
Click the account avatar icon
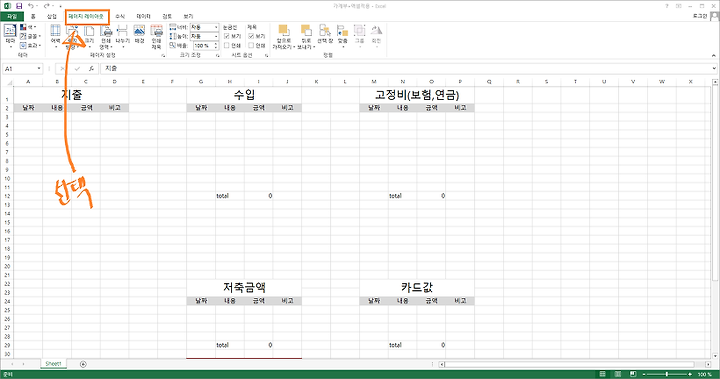(x=714, y=17)
